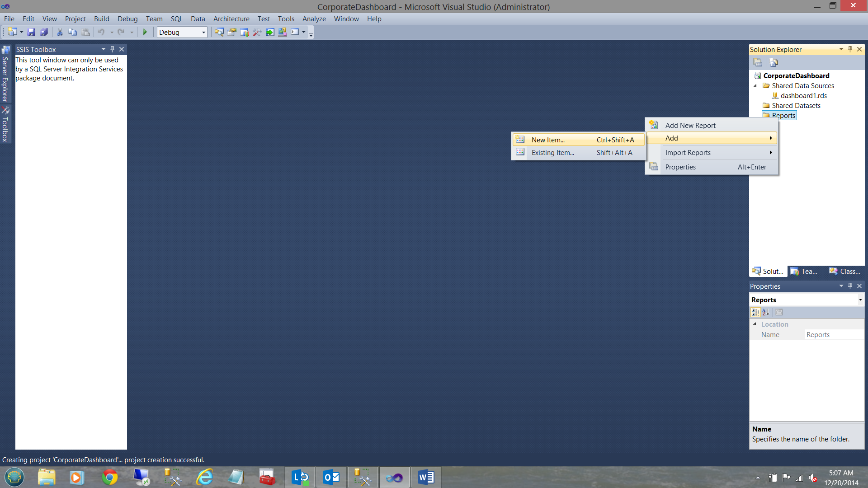Toggle auto-hide pin on SSIS Toolbox
The width and height of the screenshot is (868, 488).
113,49
